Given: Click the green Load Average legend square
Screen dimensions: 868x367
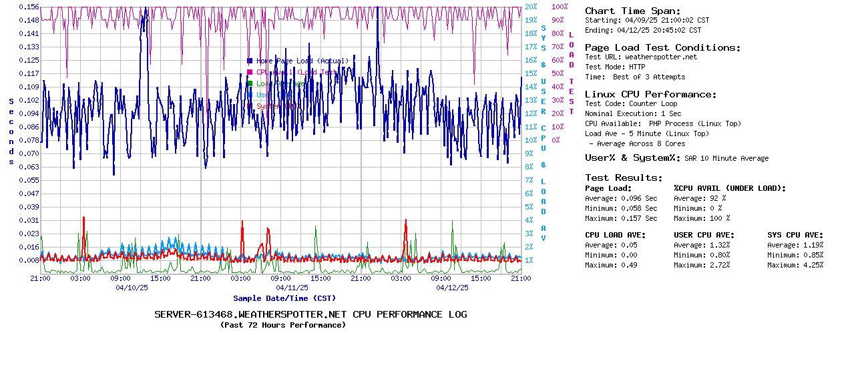Looking at the screenshot, I should pos(250,83).
